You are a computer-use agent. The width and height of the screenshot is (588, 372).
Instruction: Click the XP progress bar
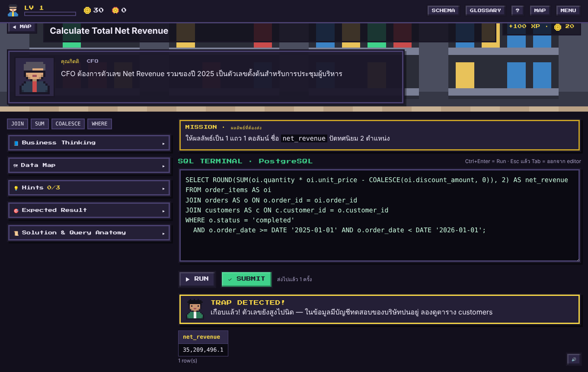click(50, 14)
